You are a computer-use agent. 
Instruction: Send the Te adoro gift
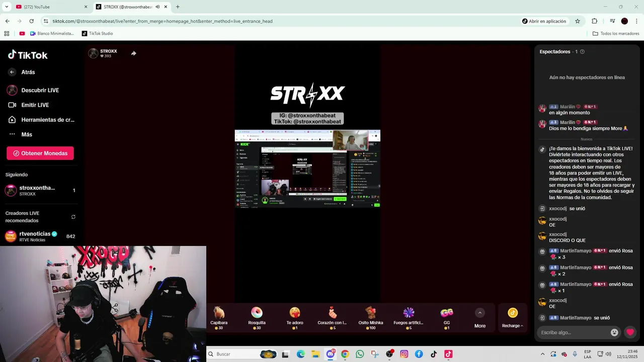[x=295, y=318]
